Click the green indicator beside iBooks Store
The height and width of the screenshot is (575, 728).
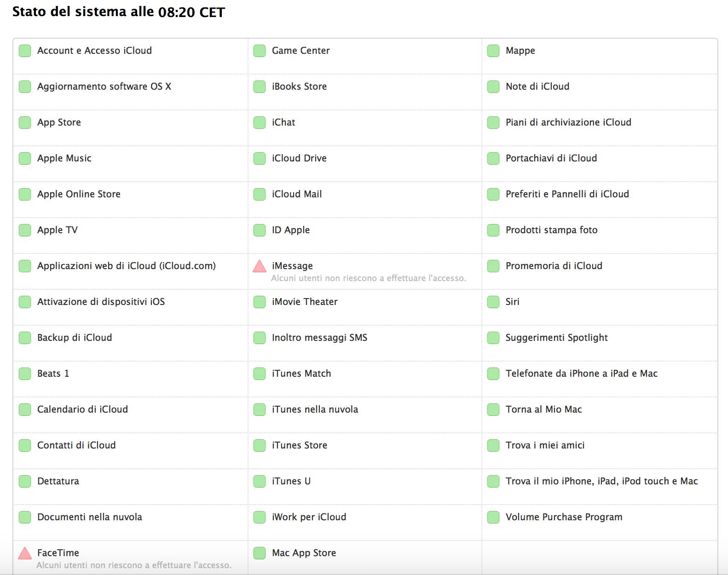tap(260, 86)
